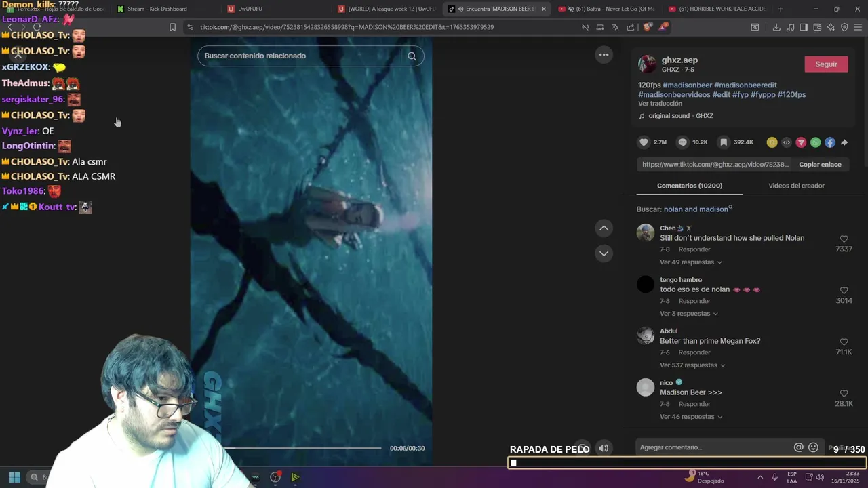The height and width of the screenshot is (488, 868).
Task: Open comments via the speech bubble icon
Action: (x=683, y=142)
